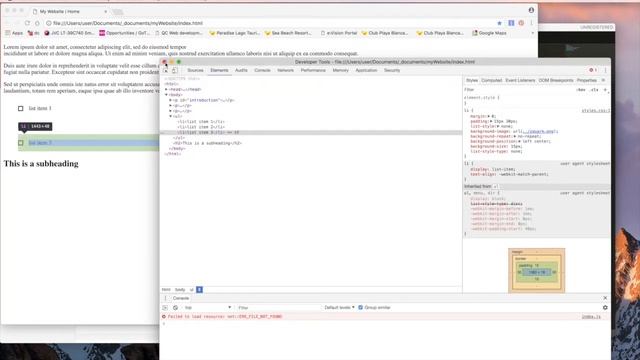Open the DOM Breakpoints sidebar tab
The image size is (640, 360).
(556, 80)
